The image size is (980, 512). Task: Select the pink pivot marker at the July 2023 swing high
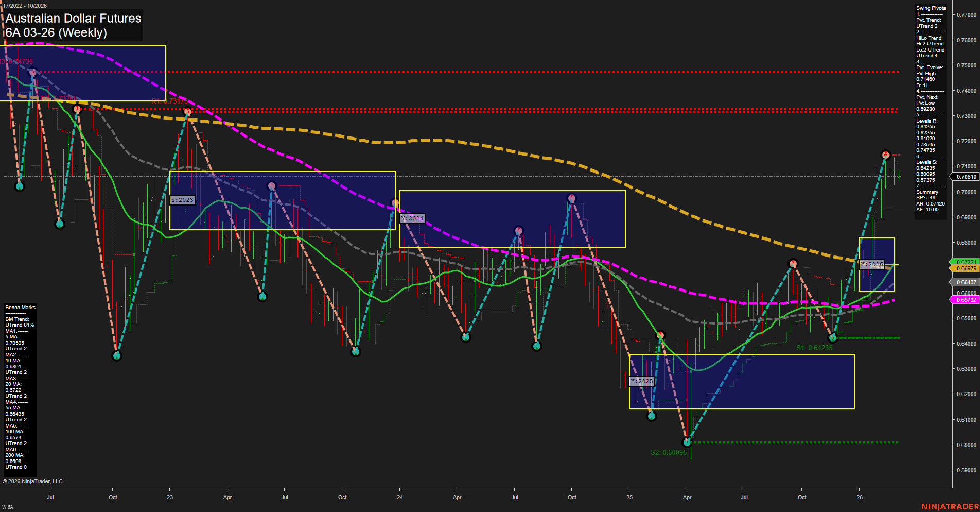point(271,185)
